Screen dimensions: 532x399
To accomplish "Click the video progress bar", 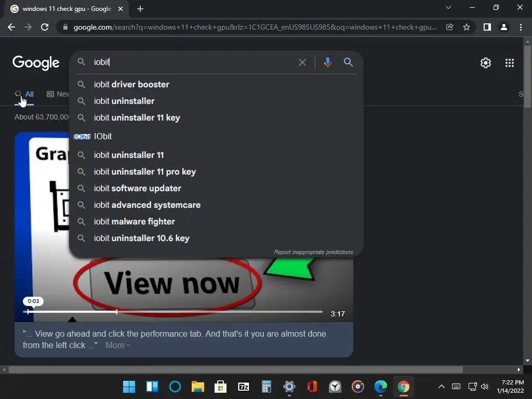I will [x=172, y=312].
